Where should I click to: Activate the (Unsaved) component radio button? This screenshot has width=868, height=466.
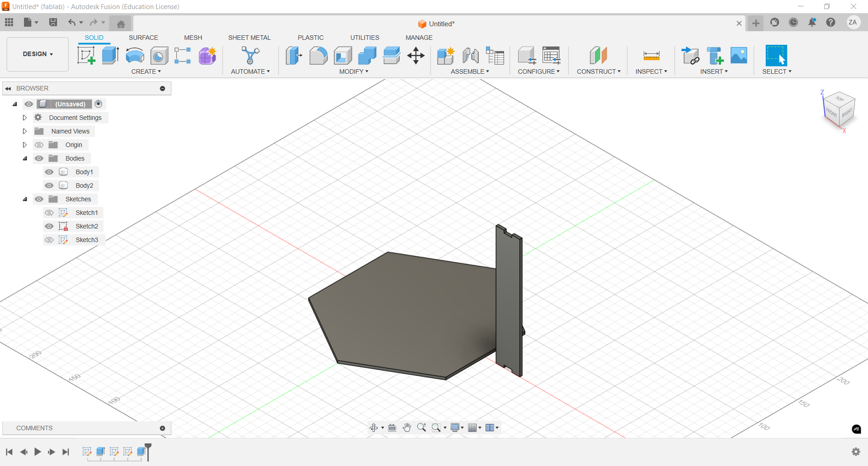99,104
